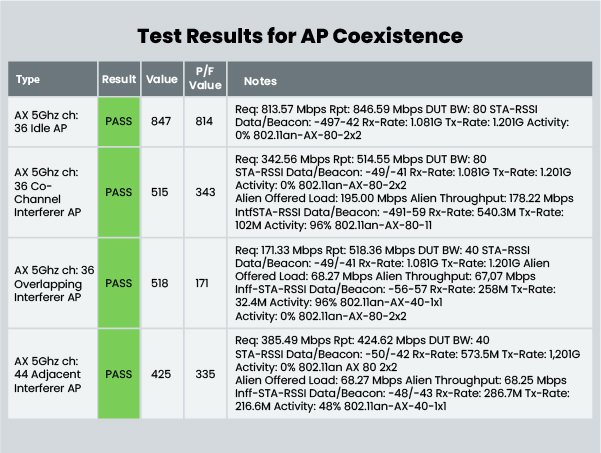Click the green PASS cell for Idle AP
Image resolution: width=601 pixels, height=453 pixels.
point(119,119)
